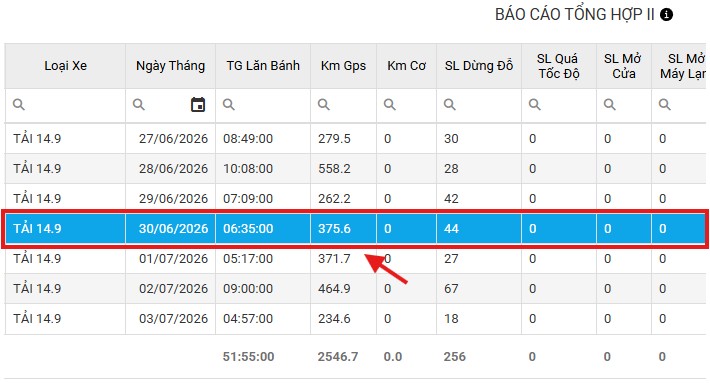Image resolution: width=710 pixels, height=383 pixels.
Task: Click total stop count 256
Action: (x=455, y=357)
